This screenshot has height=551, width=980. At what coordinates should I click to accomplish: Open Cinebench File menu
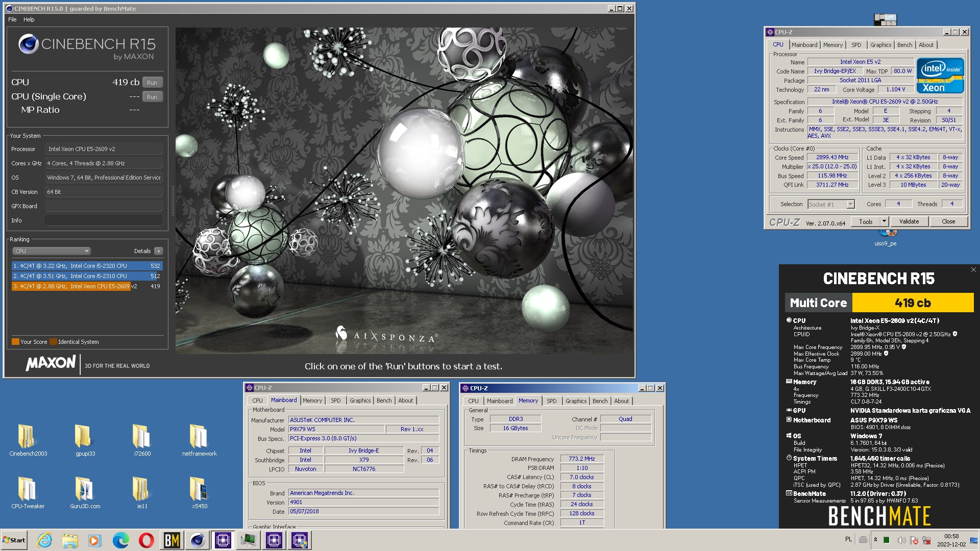12,19
